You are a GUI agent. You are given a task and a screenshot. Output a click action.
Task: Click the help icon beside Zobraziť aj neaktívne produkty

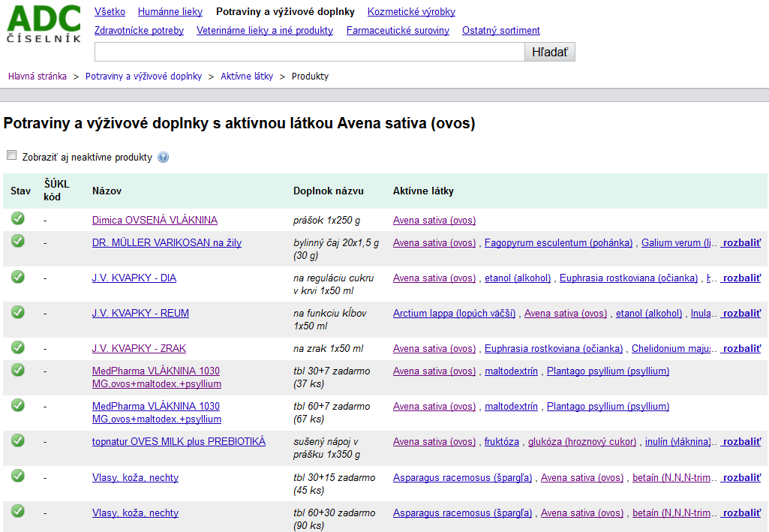click(x=164, y=158)
